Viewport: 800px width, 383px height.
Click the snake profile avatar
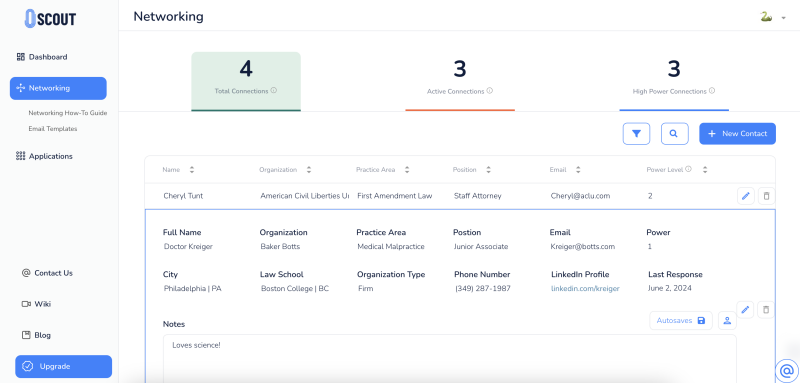[x=766, y=17]
